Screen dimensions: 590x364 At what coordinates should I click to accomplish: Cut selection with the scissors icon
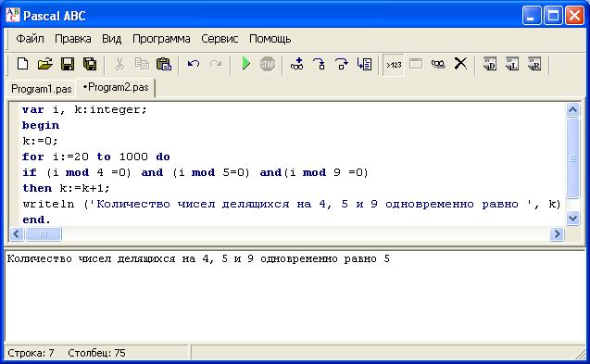coord(119,64)
